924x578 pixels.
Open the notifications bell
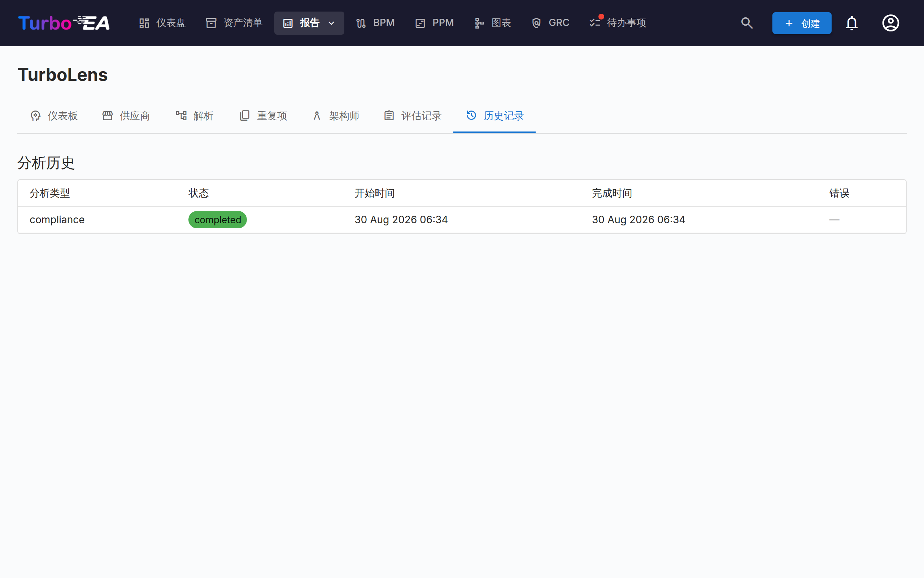point(851,23)
